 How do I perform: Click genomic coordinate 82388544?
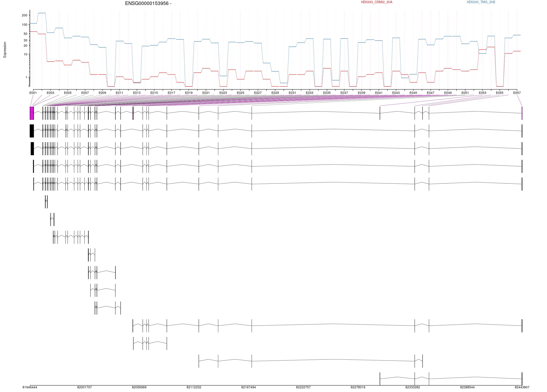pos(467,387)
